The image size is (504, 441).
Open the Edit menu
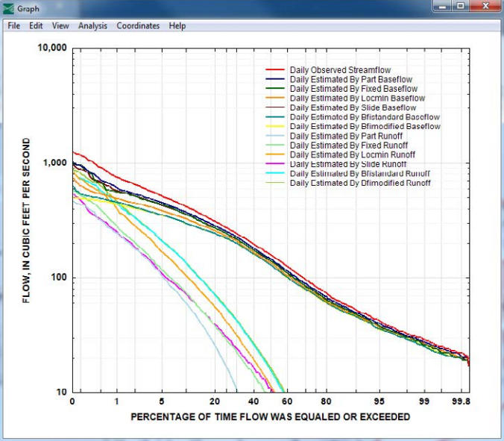point(36,25)
